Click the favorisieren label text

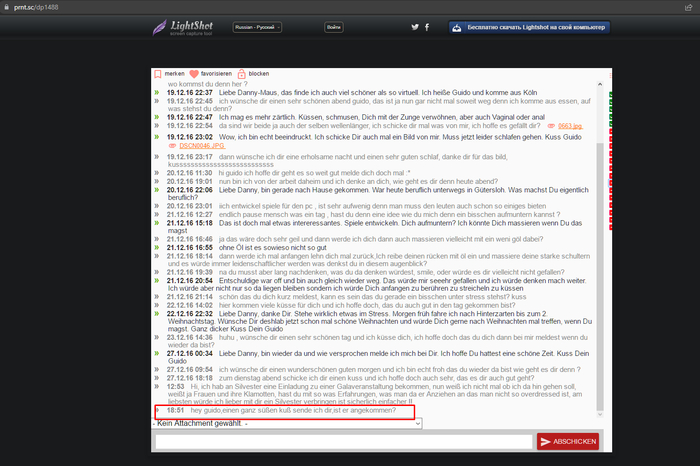coord(216,74)
